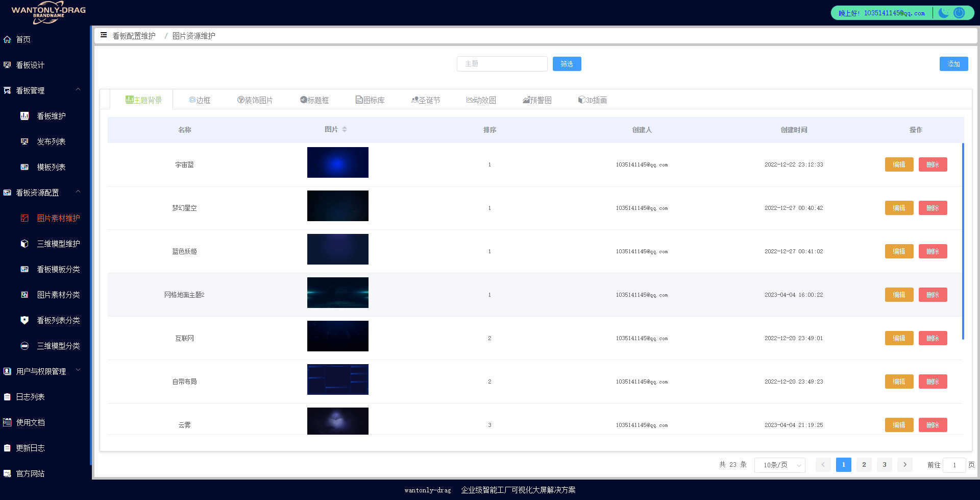This screenshot has height=500, width=980.
Task: Click the power logout icon
Action: click(x=959, y=13)
